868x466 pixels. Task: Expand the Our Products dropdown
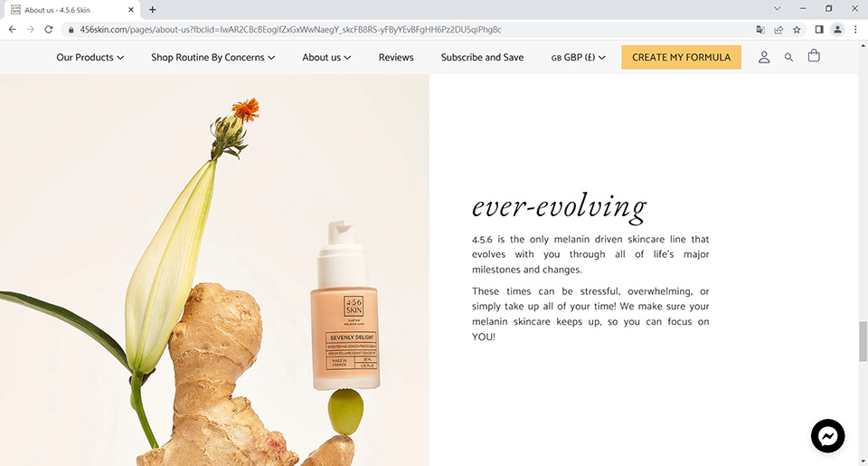90,57
